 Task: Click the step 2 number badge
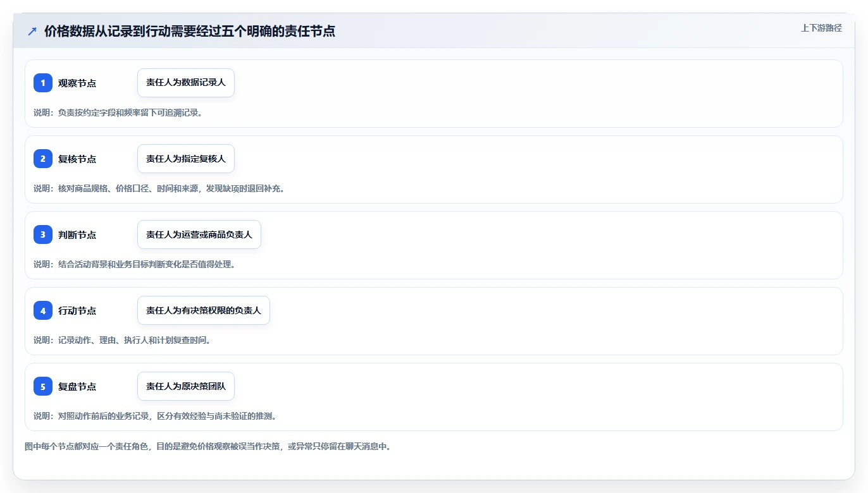click(43, 159)
